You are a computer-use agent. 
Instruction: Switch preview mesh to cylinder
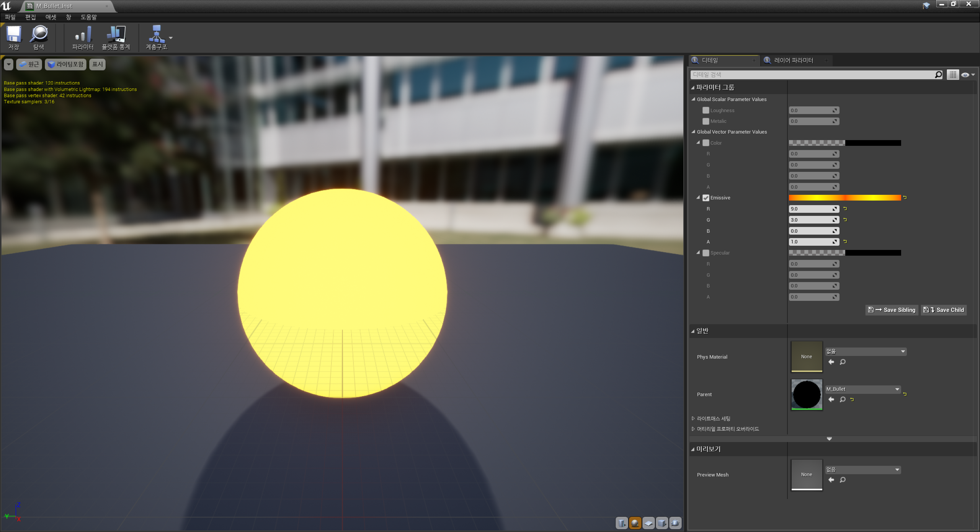622,523
